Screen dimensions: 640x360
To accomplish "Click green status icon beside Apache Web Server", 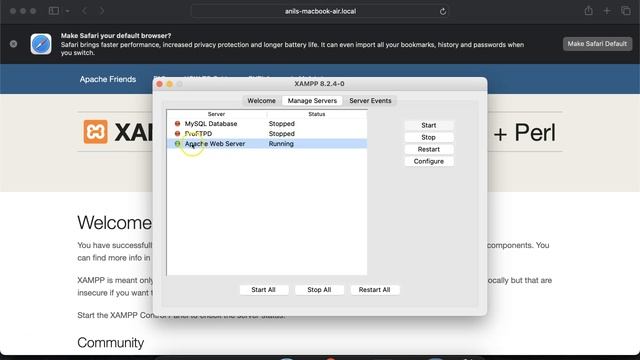I will (177, 144).
